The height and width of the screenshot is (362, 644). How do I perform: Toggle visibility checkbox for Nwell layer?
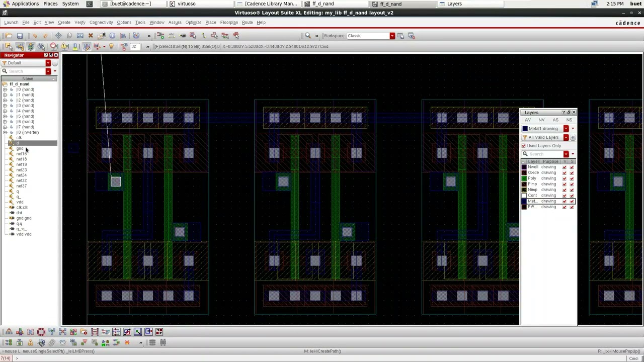pyautogui.click(x=565, y=167)
